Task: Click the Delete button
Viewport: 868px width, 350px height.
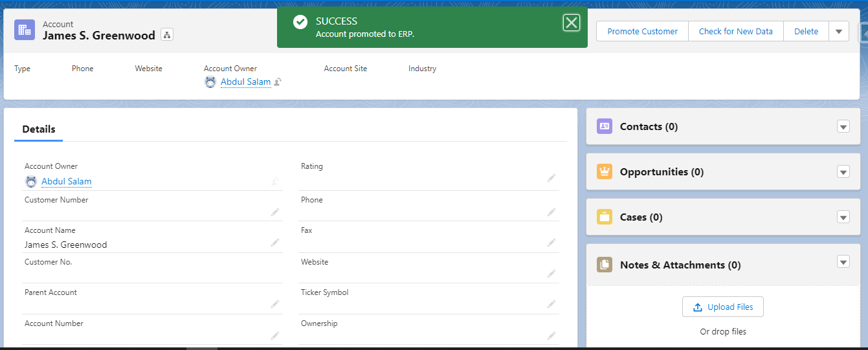Action: (806, 31)
